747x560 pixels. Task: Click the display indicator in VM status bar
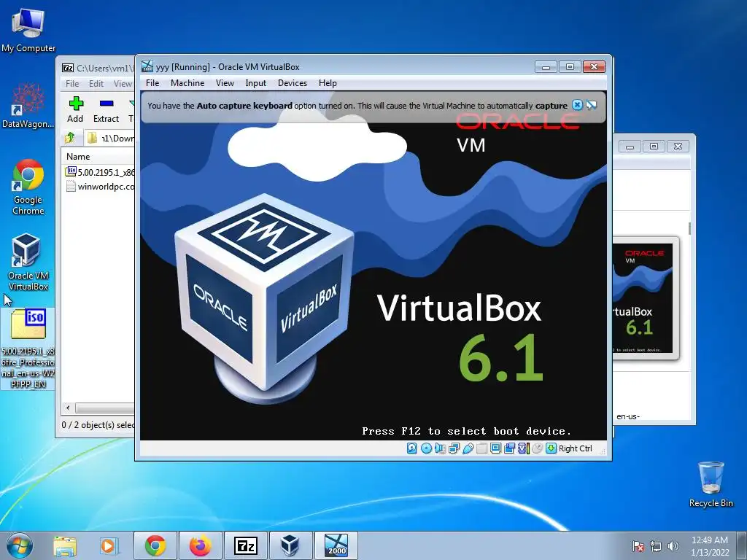(x=495, y=448)
